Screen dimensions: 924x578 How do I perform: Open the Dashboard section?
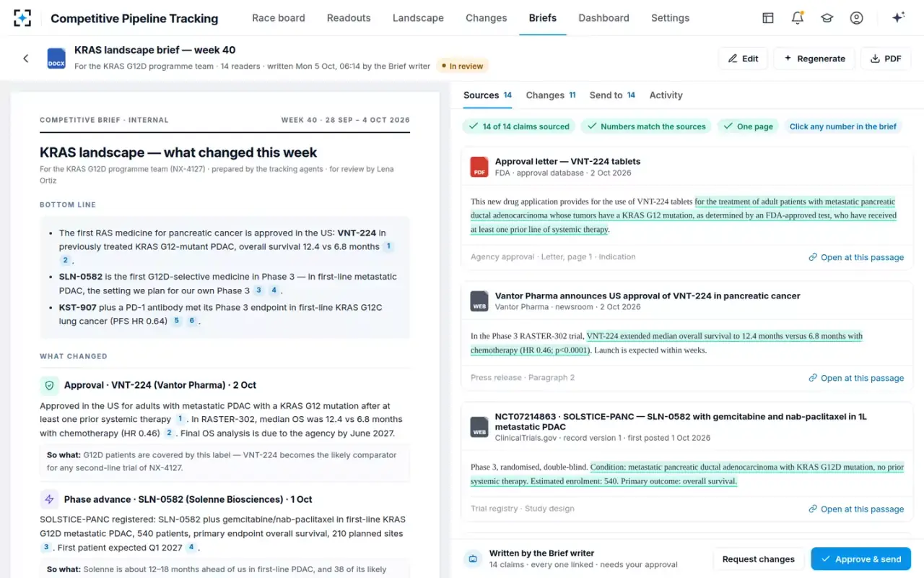click(604, 18)
